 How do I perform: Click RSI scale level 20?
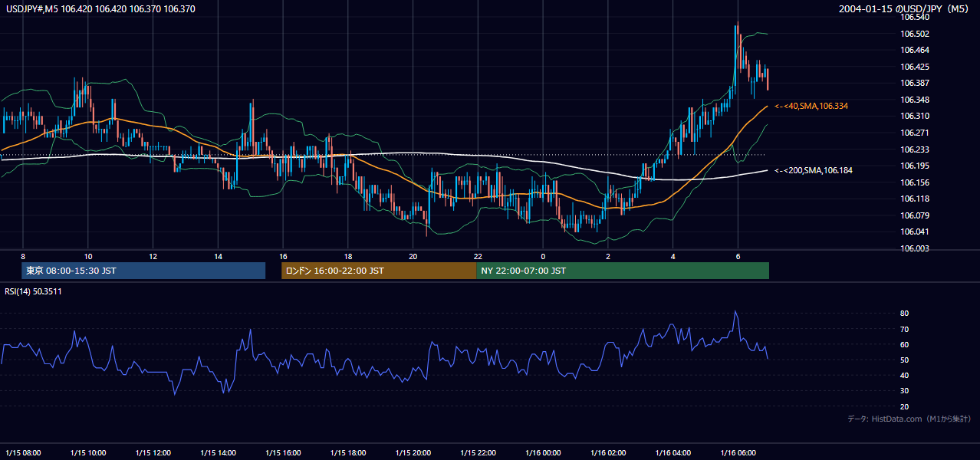[904, 406]
